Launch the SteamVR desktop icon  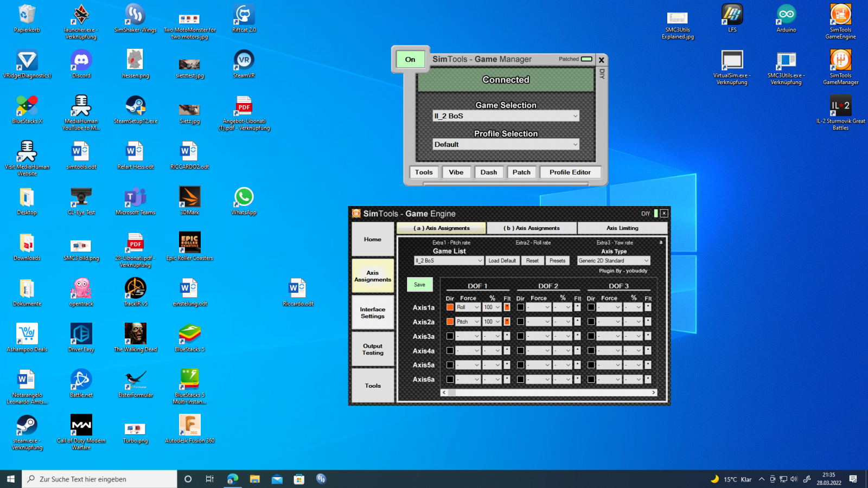coord(244,61)
